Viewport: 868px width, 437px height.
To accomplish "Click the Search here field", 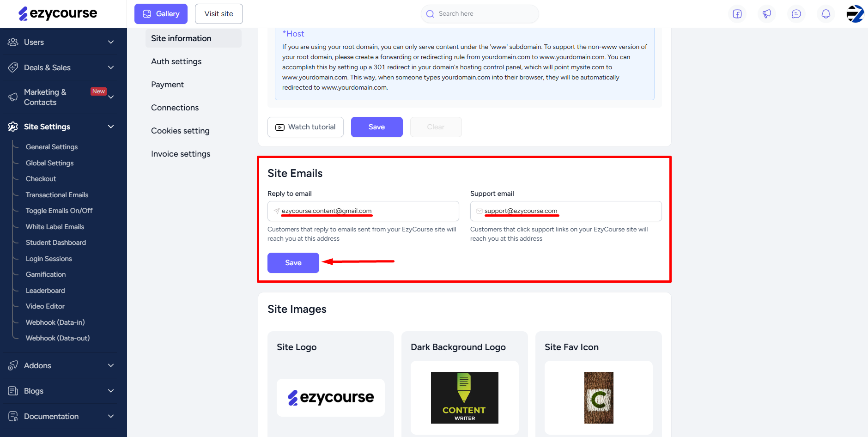I will pyautogui.click(x=480, y=14).
